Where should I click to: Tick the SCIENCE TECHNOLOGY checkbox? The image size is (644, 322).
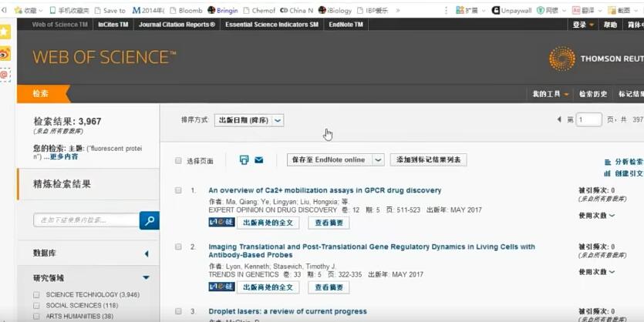click(36, 294)
